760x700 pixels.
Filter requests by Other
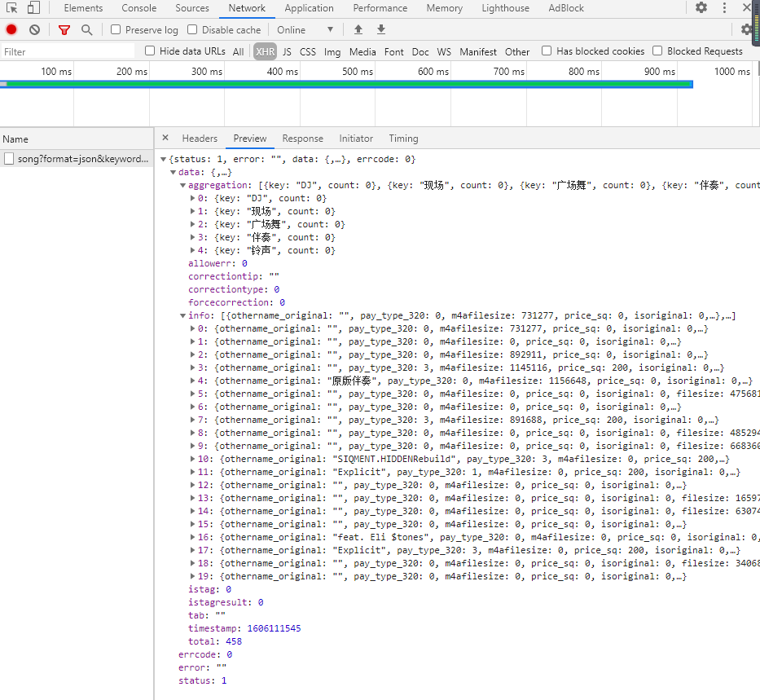pyautogui.click(x=516, y=52)
